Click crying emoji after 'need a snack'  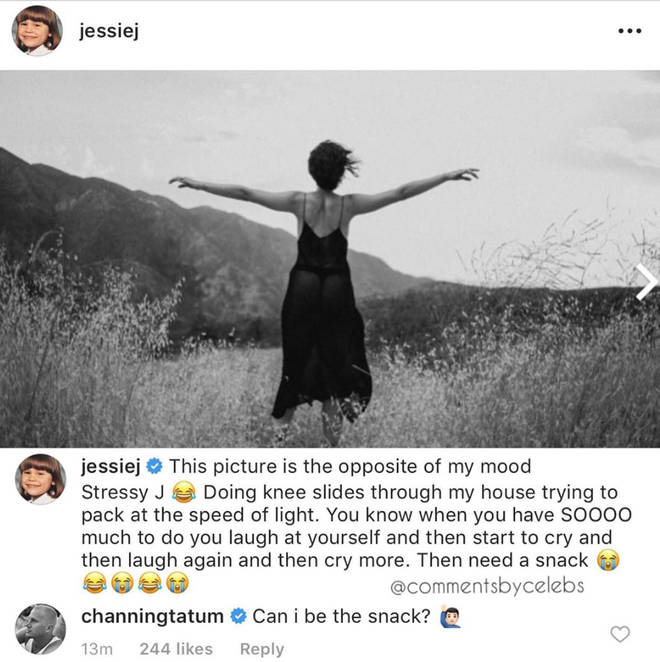coord(608,560)
